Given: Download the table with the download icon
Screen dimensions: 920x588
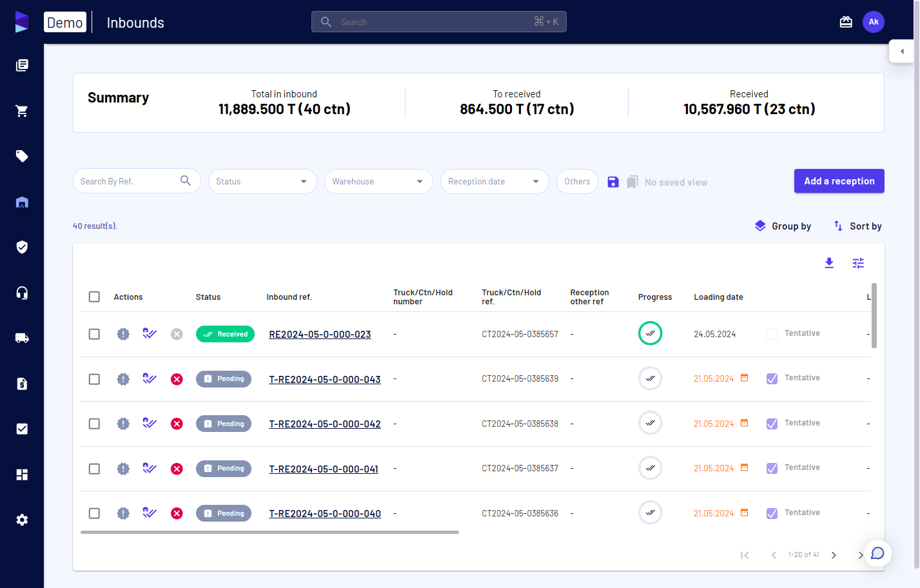Looking at the screenshot, I should pyautogui.click(x=829, y=263).
